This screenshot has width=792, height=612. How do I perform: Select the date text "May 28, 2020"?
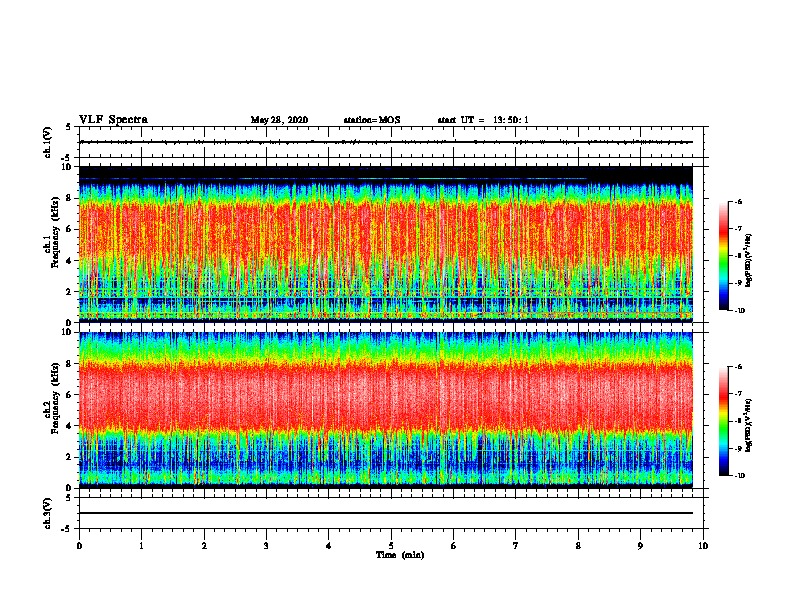coord(279,120)
